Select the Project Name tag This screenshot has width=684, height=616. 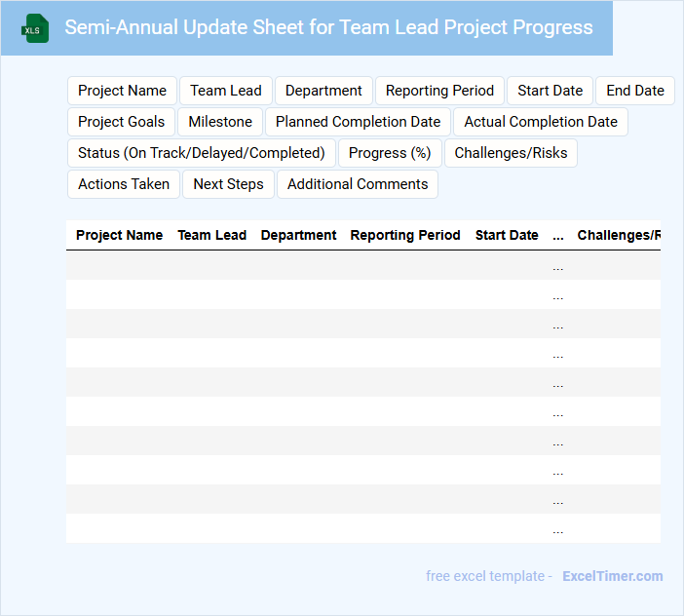point(122,91)
